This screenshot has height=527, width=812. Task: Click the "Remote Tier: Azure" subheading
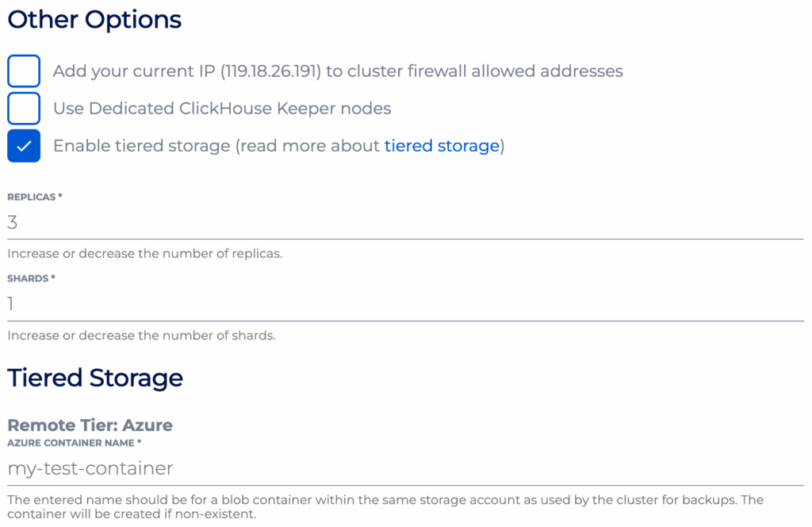pyautogui.click(x=90, y=425)
